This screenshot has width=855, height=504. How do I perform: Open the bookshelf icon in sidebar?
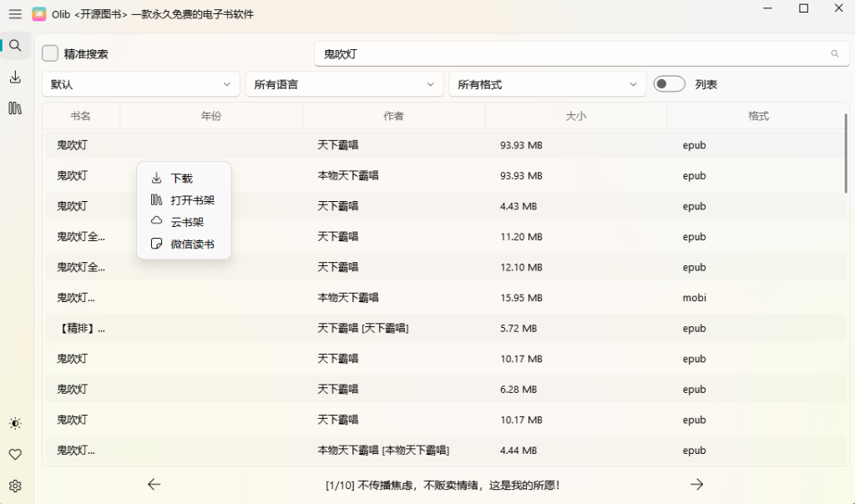pyautogui.click(x=15, y=108)
